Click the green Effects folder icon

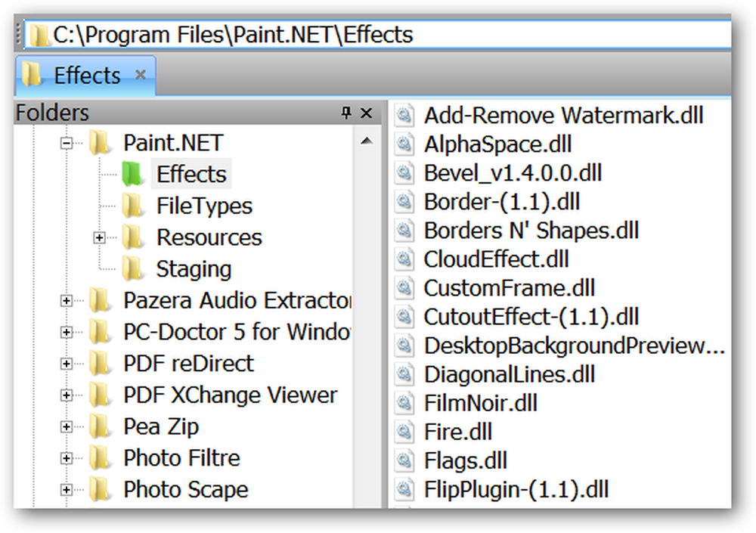click(132, 174)
